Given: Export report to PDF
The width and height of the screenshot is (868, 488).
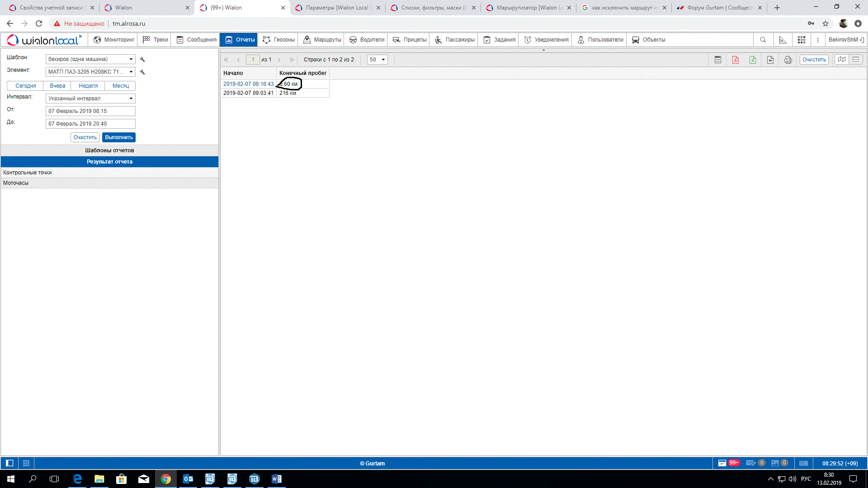Looking at the screenshot, I should [x=735, y=60].
